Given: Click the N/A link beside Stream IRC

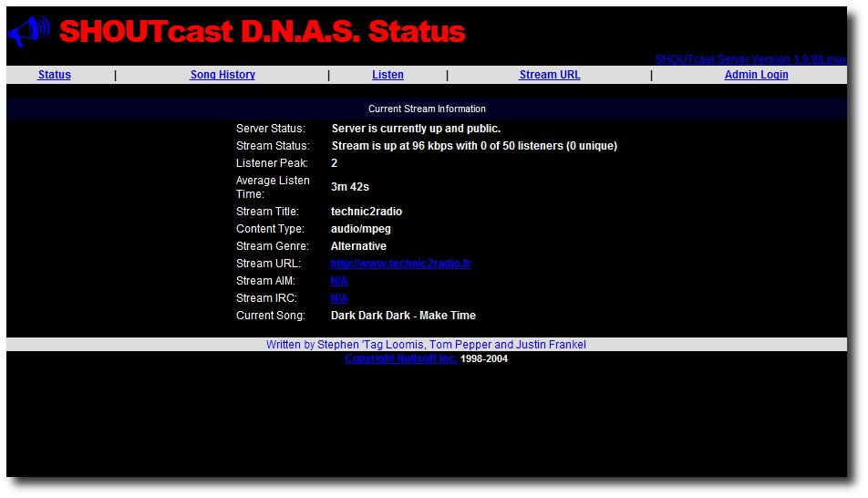Looking at the screenshot, I should pyautogui.click(x=339, y=298).
